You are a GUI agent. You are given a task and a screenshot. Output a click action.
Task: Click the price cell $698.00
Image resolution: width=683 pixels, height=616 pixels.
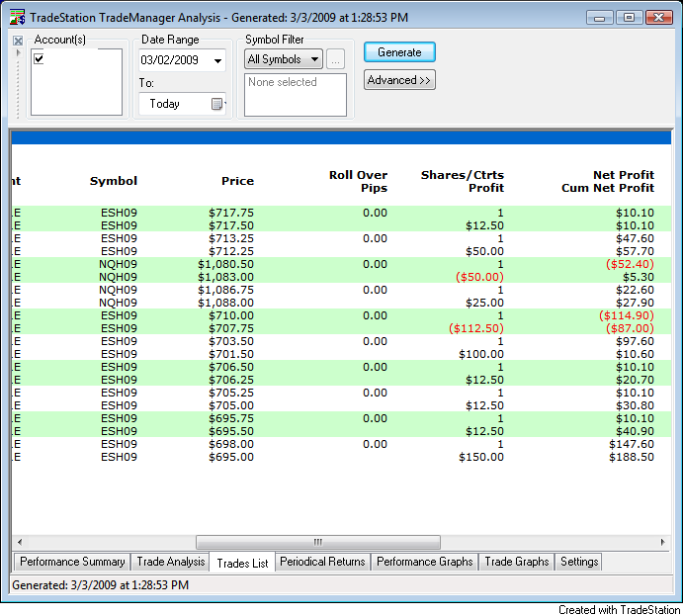pos(231,444)
